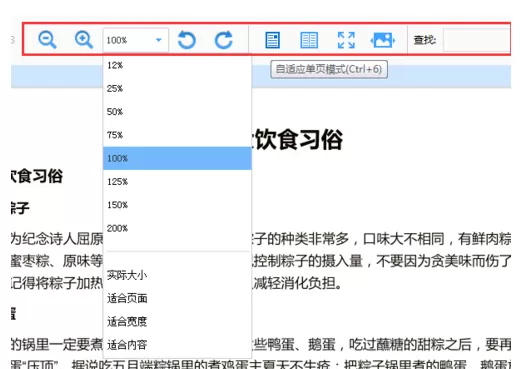Rotate the page counterclockwise
Image resolution: width=526 pixels, height=369 pixels.
pyautogui.click(x=187, y=40)
